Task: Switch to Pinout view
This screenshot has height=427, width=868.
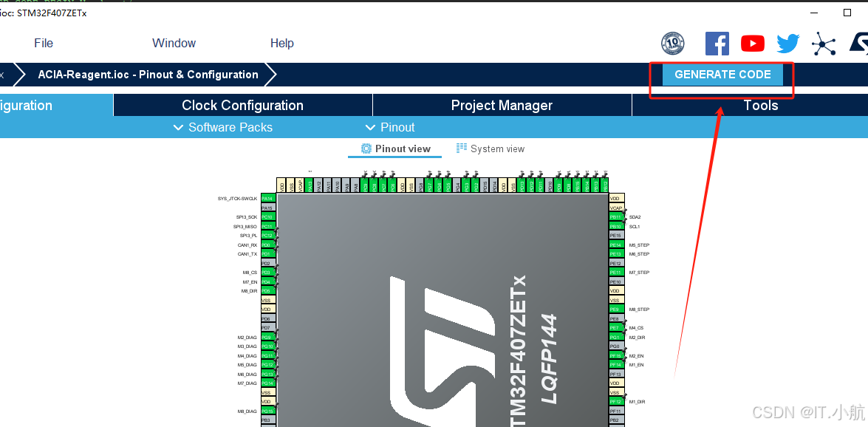Action: [x=395, y=148]
